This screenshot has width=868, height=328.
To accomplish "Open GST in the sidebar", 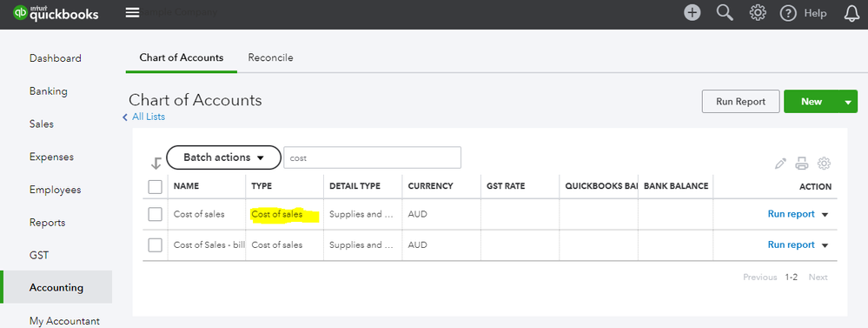I will [x=39, y=256].
